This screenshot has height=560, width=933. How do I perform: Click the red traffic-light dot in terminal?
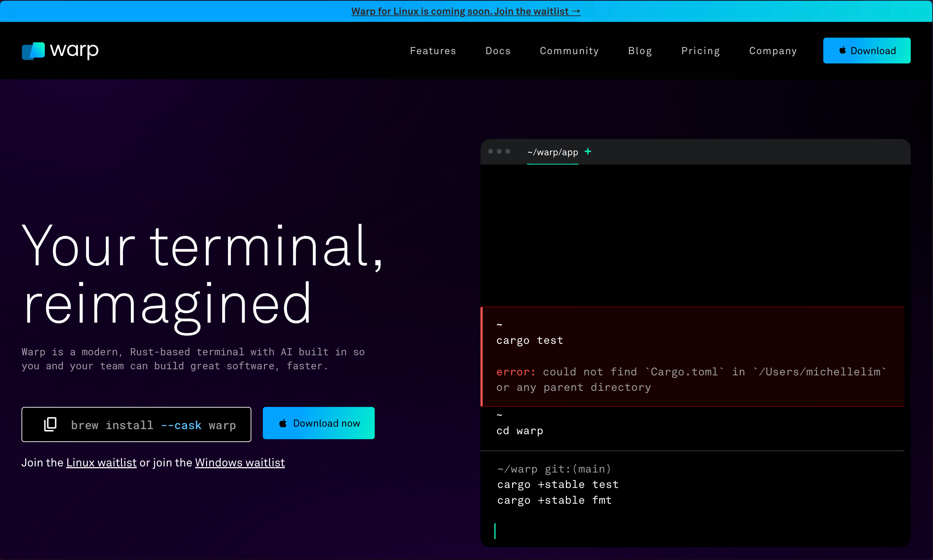490,152
